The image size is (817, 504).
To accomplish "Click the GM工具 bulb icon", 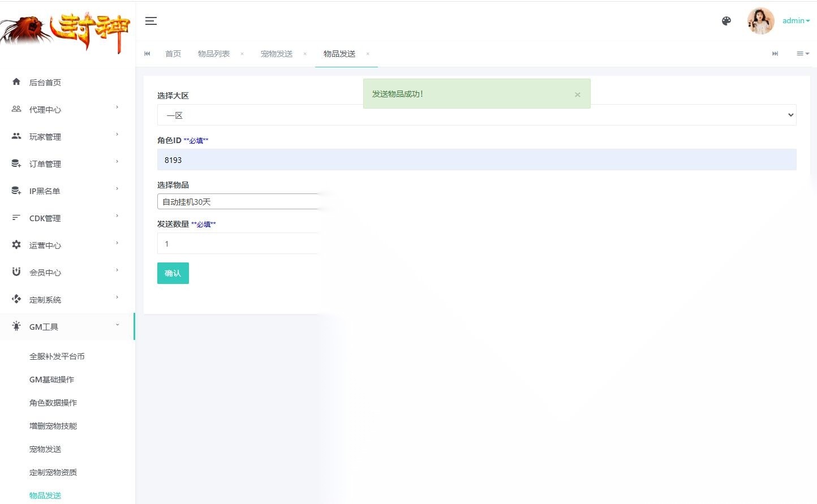I will coord(16,326).
